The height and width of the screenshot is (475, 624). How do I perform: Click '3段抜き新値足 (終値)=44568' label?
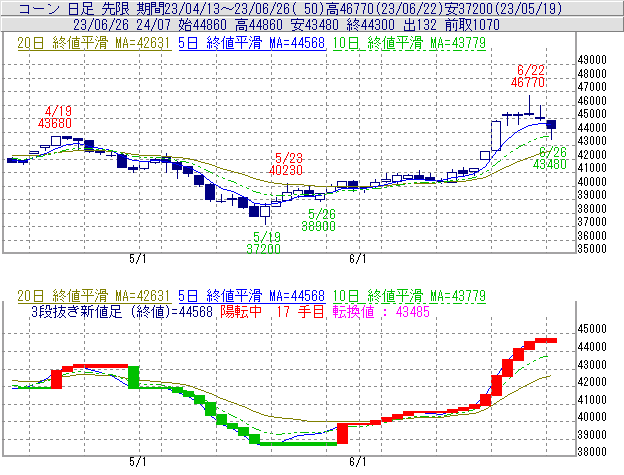point(122,311)
